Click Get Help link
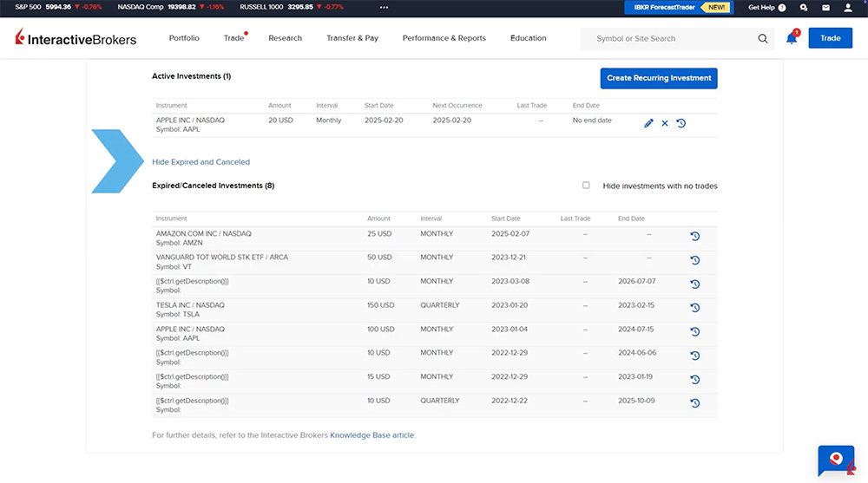 pos(761,7)
